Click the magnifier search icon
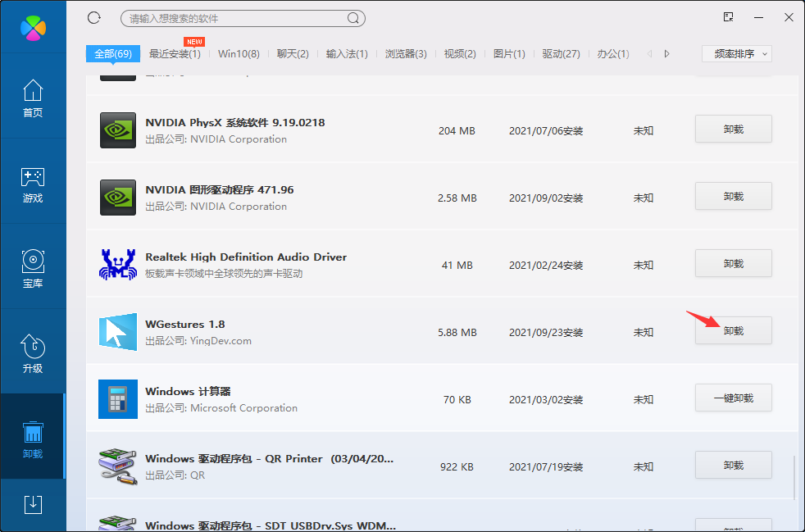This screenshot has height=532, width=805. [x=352, y=19]
